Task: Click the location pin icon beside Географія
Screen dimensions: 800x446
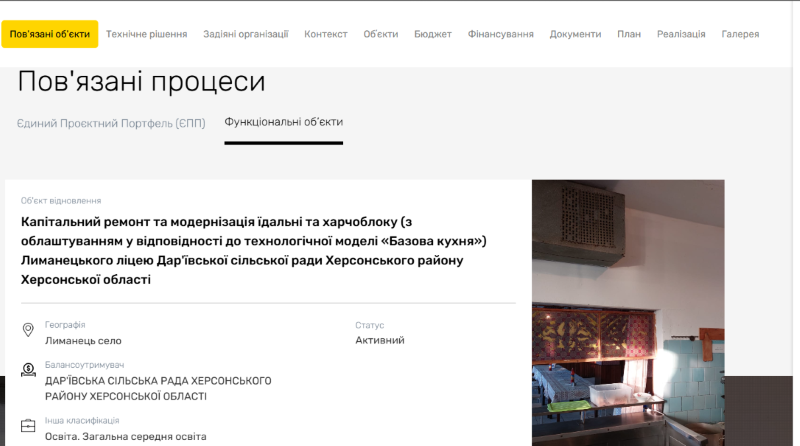Action: click(28, 331)
